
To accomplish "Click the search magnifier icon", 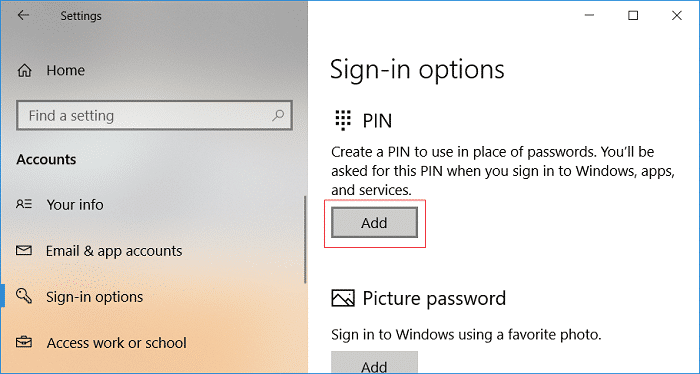I will pos(278,116).
